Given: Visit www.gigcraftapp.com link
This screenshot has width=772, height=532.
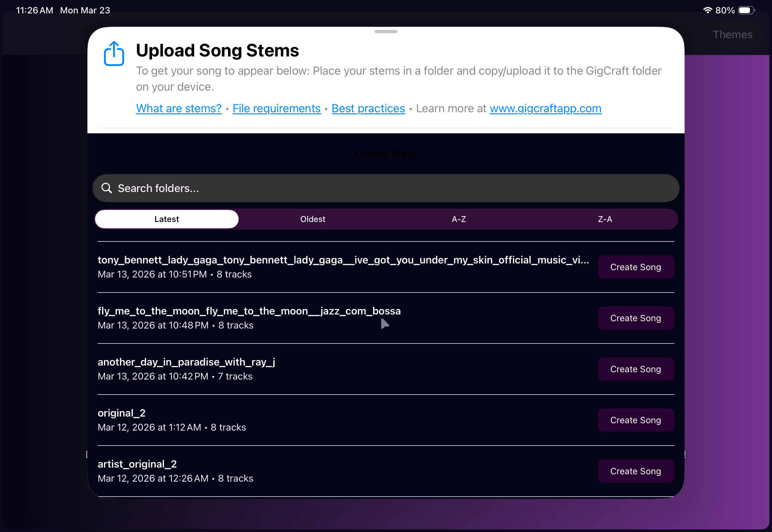Looking at the screenshot, I should click(545, 108).
